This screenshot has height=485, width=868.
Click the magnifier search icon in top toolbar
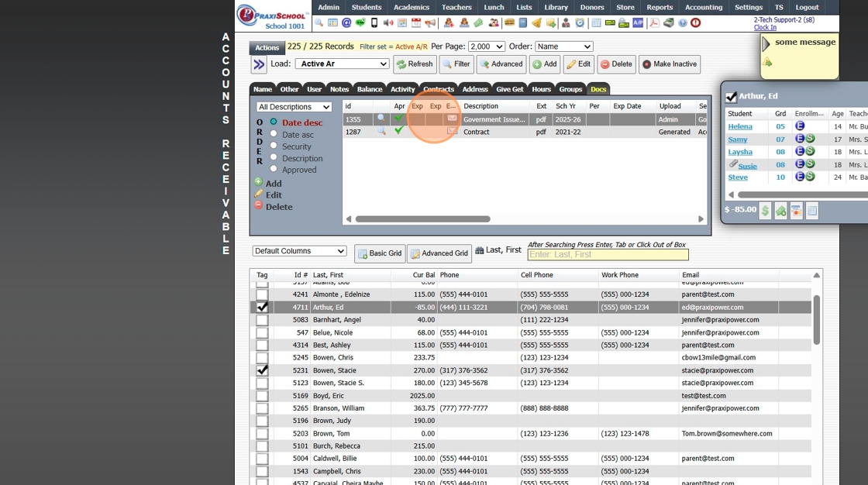pos(319,23)
